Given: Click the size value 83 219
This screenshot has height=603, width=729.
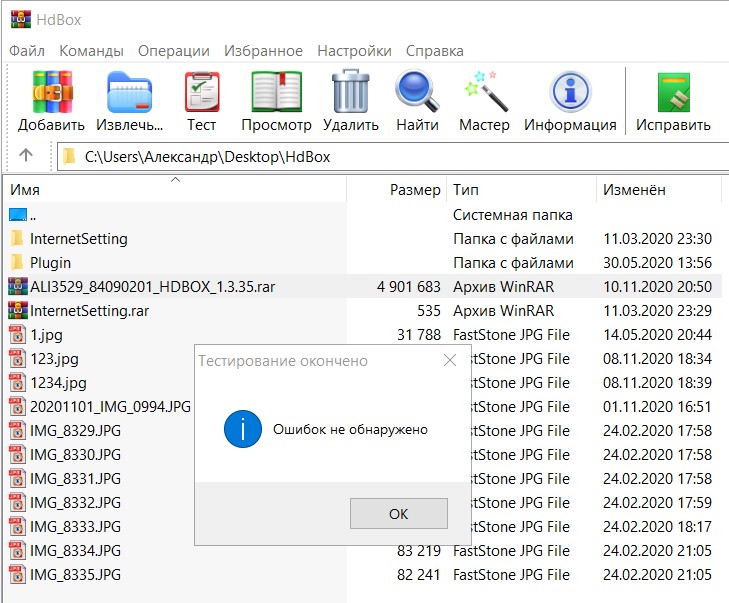Looking at the screenshot, I should pos(419,550).
